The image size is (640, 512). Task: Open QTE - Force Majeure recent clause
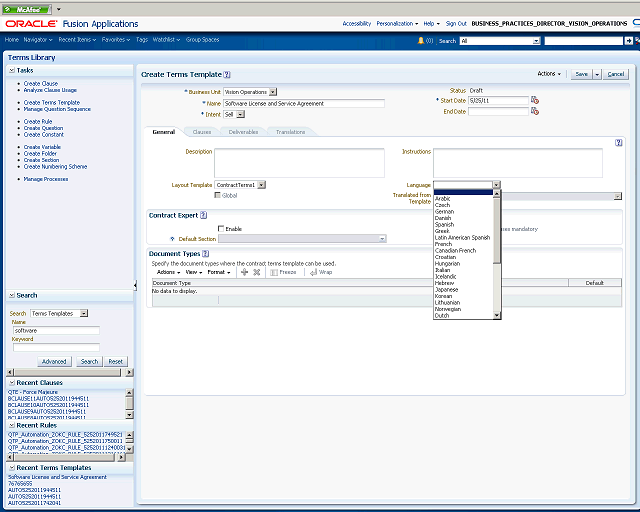coord(33,392)
